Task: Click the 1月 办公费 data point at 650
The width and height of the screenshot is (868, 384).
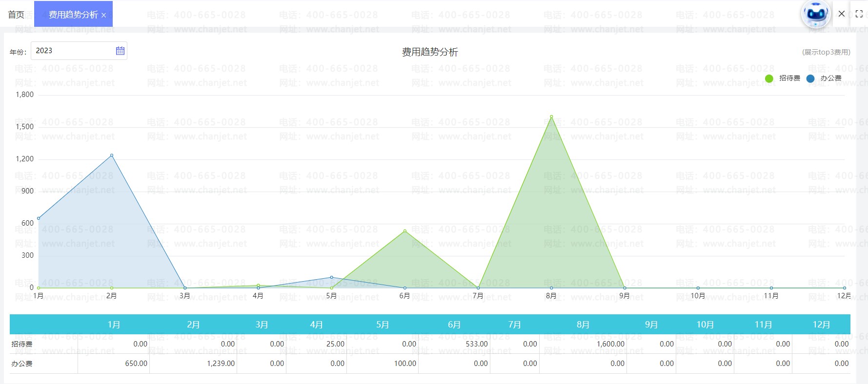Action: [x=39, y=218]
